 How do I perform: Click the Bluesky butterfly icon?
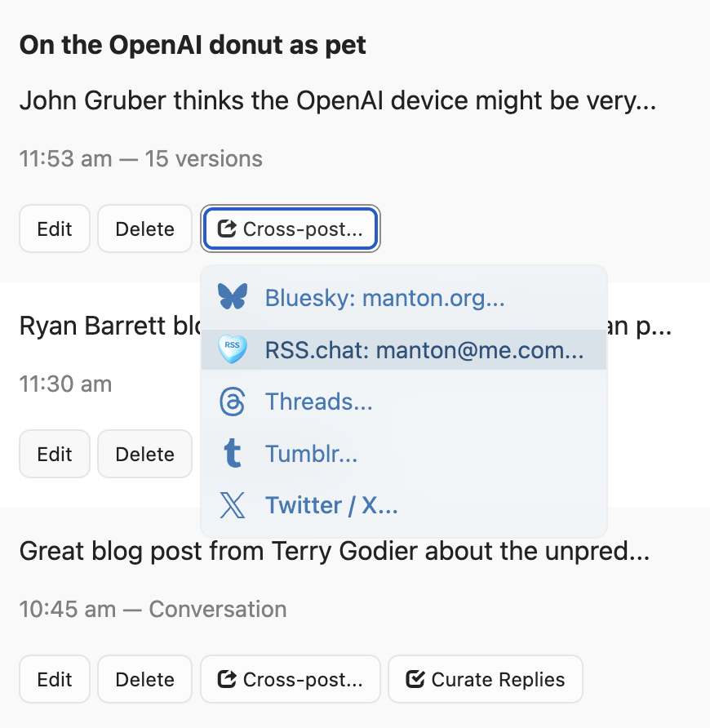coord(233,296)
